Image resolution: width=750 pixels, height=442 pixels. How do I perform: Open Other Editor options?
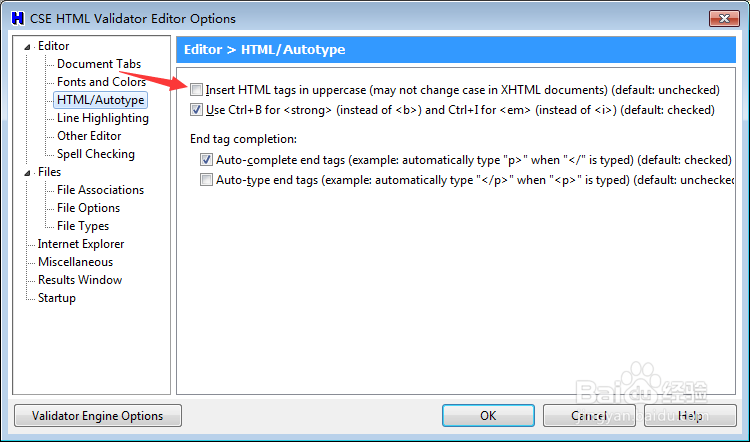pos(89,136)
